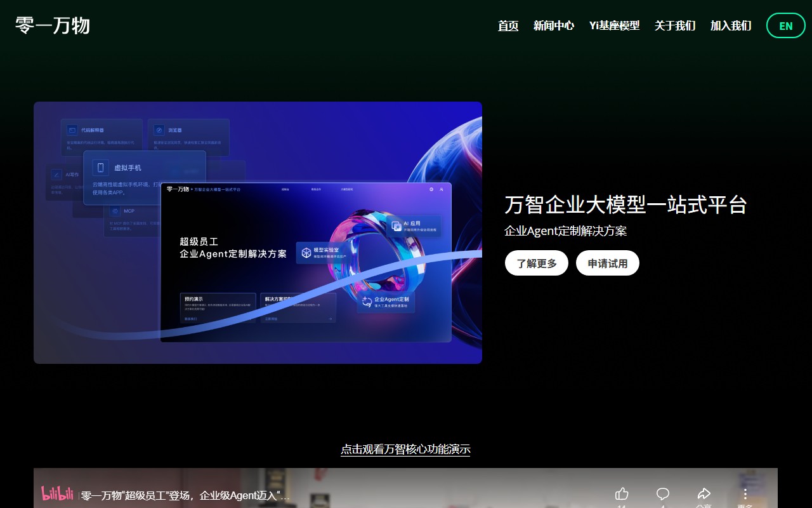
Task: Open the 首页 menu item
Action: pyautogui.click(x=507, y=26)
